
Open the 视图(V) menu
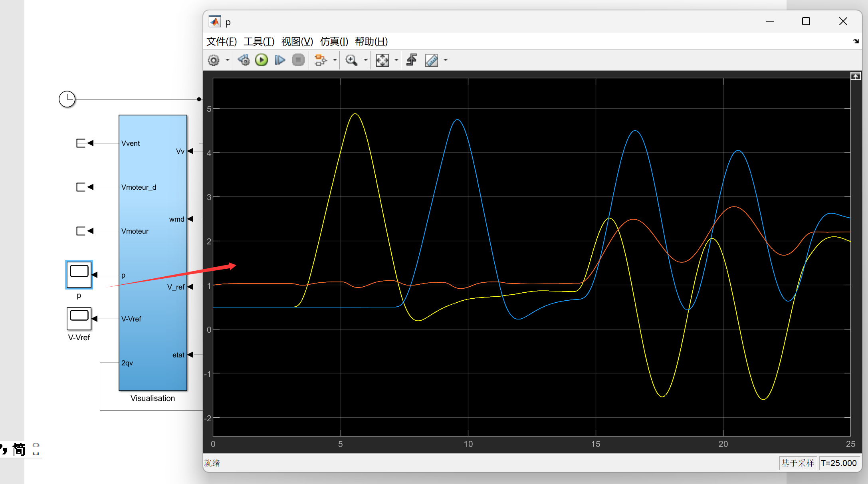click(297, 42)
